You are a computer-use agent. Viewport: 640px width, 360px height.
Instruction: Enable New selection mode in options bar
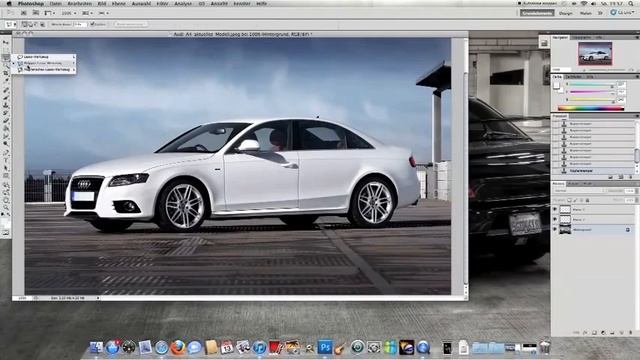(x=24, y=24)
